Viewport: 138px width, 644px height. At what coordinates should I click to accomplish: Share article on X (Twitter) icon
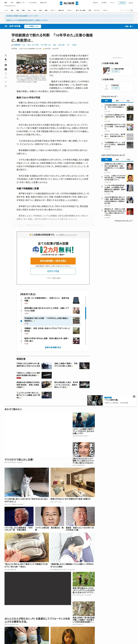click(x=6, y=55)
